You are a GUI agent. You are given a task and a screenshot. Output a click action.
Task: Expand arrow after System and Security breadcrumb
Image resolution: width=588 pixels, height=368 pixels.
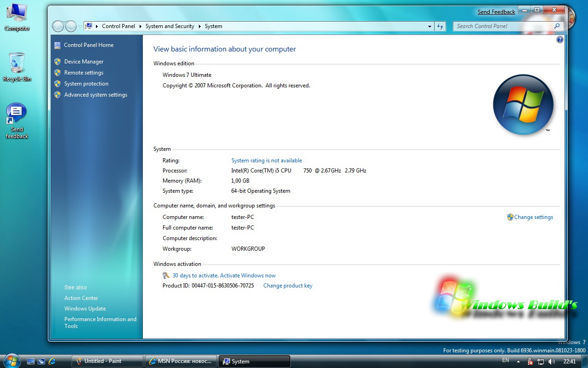coord(200,26)
